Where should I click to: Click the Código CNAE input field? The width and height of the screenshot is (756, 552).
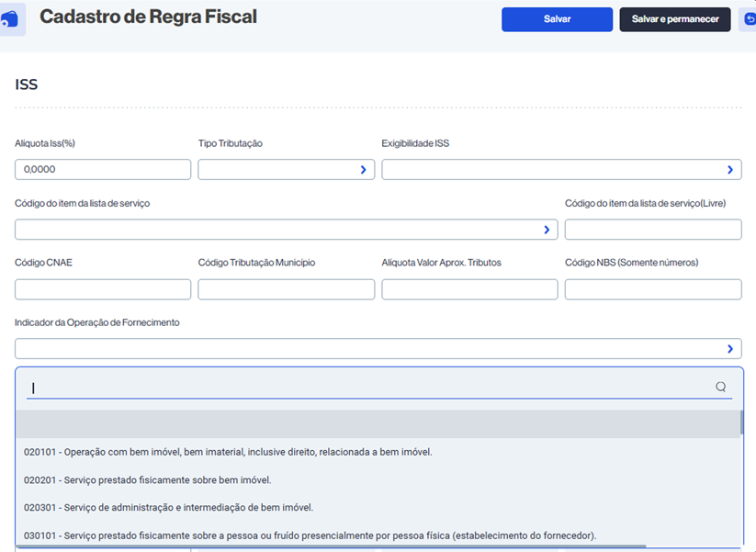click(x=102, y=289)
